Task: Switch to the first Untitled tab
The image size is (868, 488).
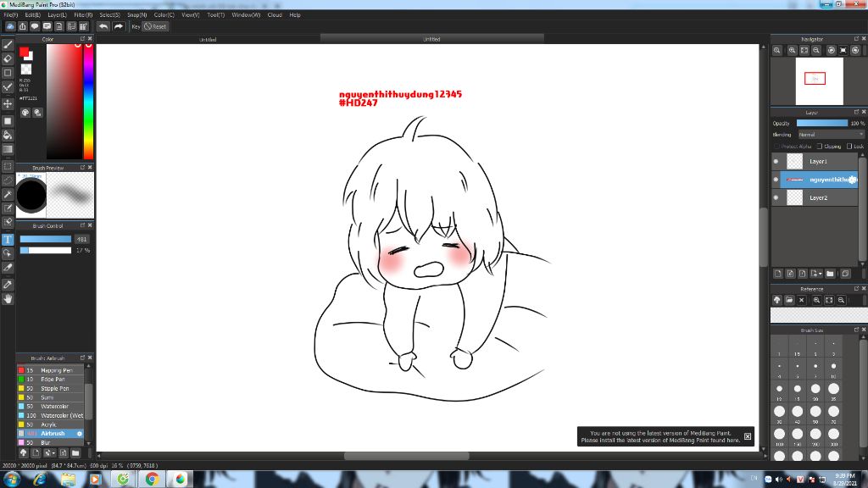Action: [208, 39]
